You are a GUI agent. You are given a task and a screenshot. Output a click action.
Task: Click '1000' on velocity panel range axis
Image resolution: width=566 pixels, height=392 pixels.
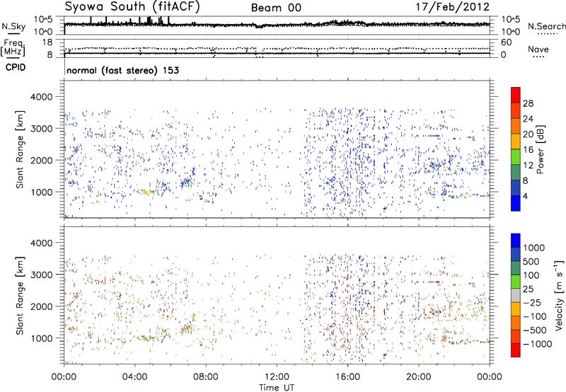point(41,338)
